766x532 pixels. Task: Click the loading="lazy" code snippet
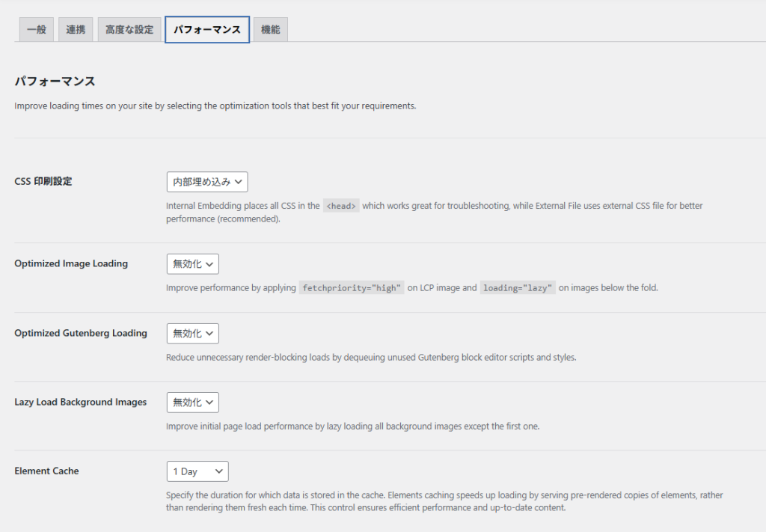coord(518,288)
